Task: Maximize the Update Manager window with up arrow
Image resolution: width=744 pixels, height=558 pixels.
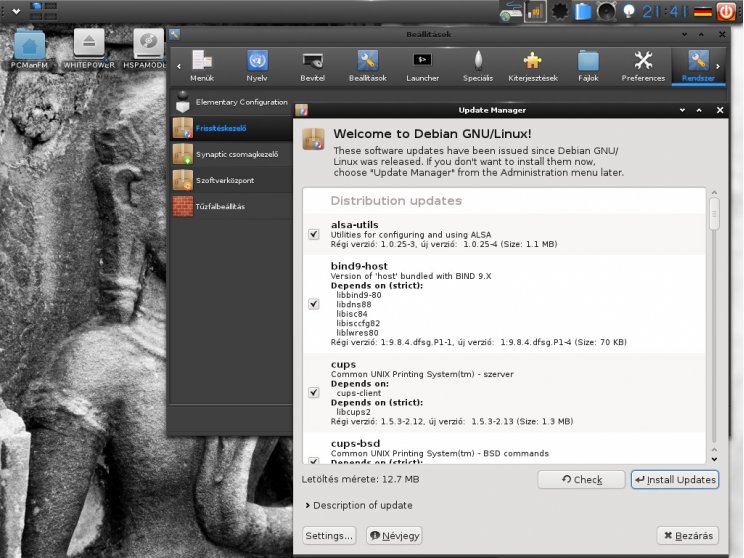Action: pyautogui.click(x=699, y=110)
